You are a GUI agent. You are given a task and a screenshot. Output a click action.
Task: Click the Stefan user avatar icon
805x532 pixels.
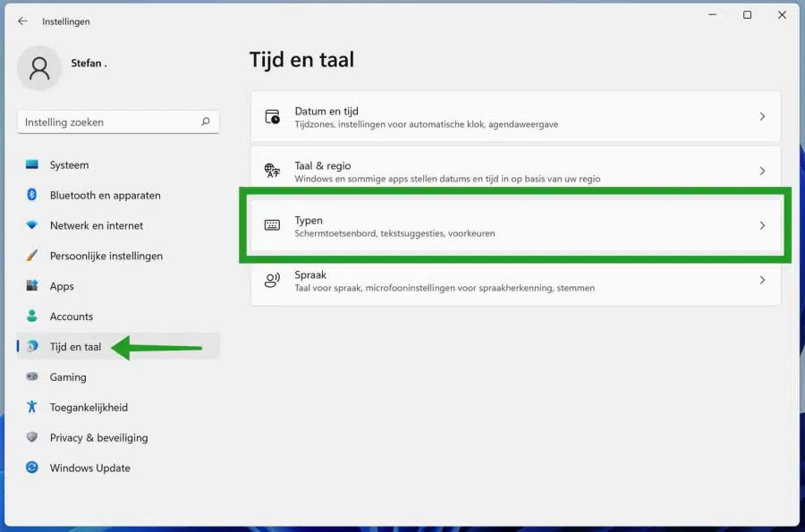(39, 68)
